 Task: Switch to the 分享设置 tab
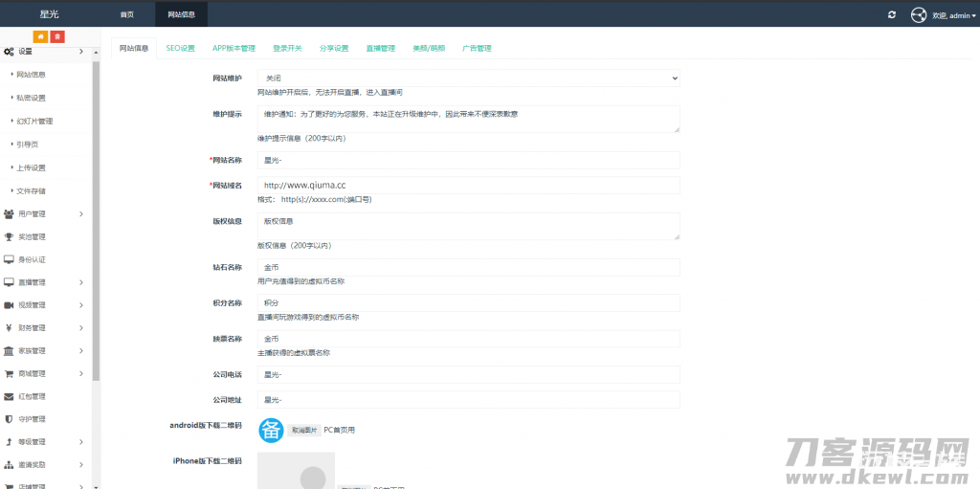coord(334,48)
